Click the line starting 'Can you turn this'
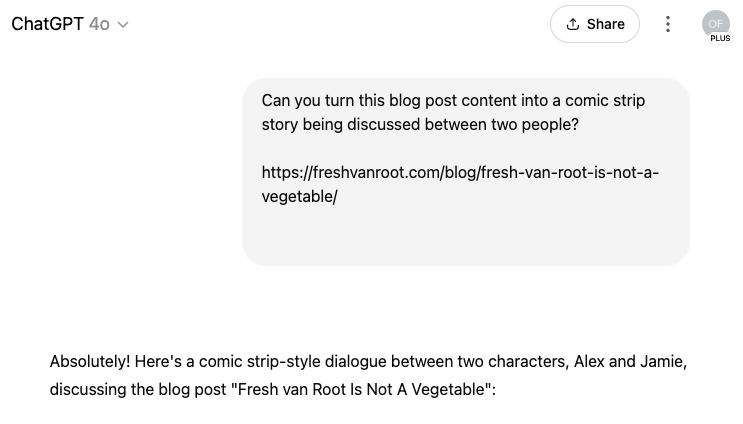 [x=453, y=100]
